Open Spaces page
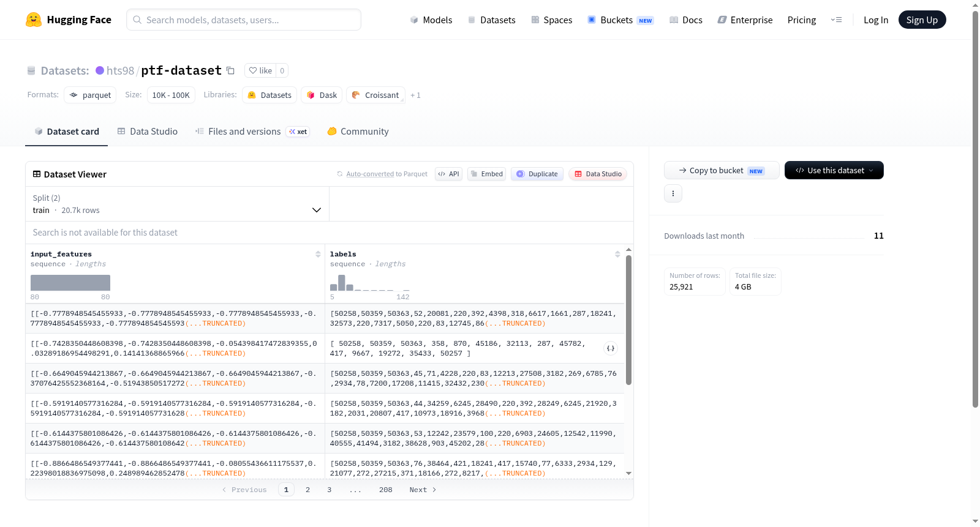The image size is (980, 527). tap(551, 20)
